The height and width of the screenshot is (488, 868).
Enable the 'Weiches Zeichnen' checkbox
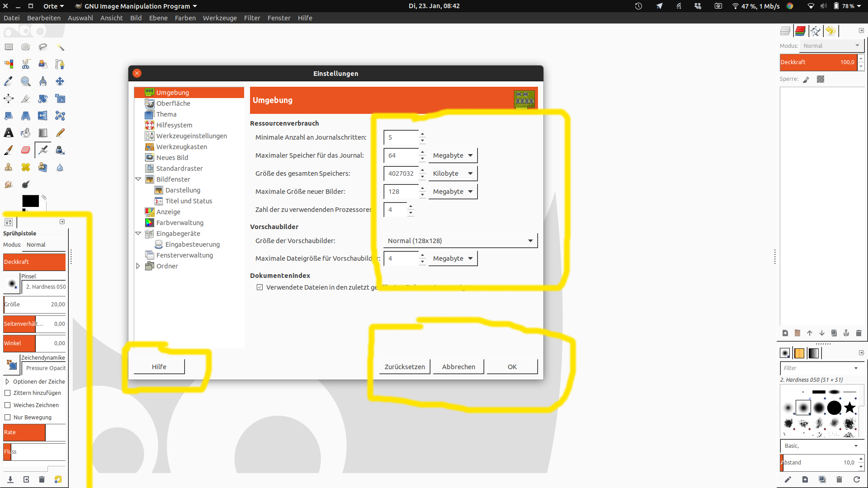8,405
